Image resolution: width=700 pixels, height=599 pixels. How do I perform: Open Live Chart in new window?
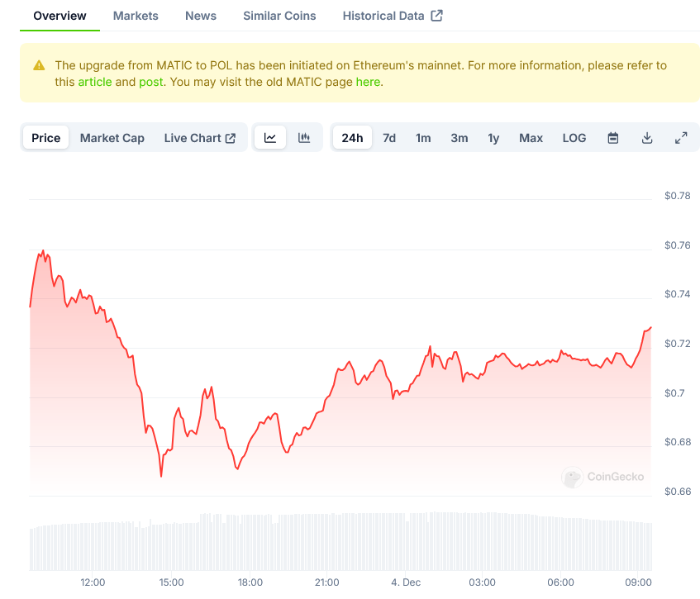pyautogui.click(x=199, y=138)
